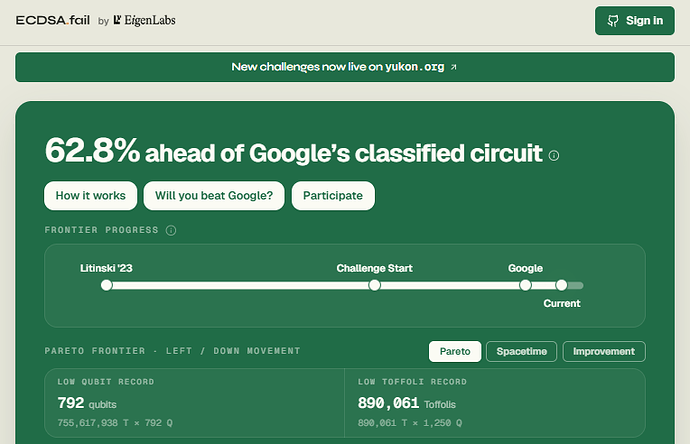Switch to the Spacetime tab
Viewport: 690px width, 444px height.
(521, 352)
